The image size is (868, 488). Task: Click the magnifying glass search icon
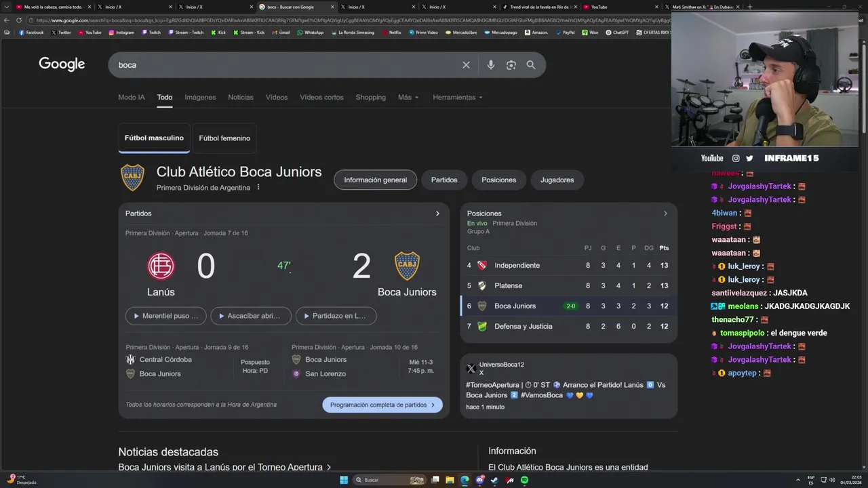click(x=531, y=65)
